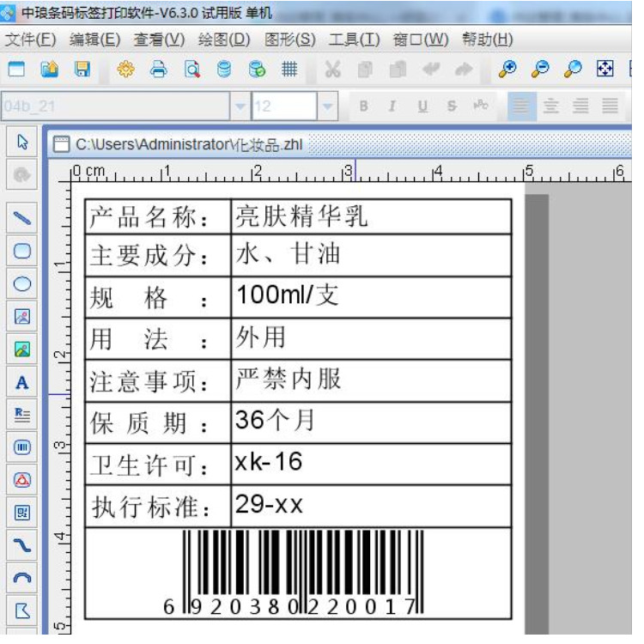Open the 帮助(H) menu
This screenshot has height=644, width=644.
coord(488,39)
